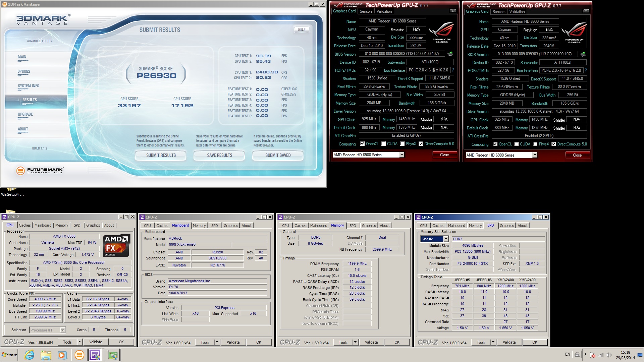Open Windows Explorer folder icon on taskbar
The height and width of the screenshot is (362, 644).
coord(46,355)
